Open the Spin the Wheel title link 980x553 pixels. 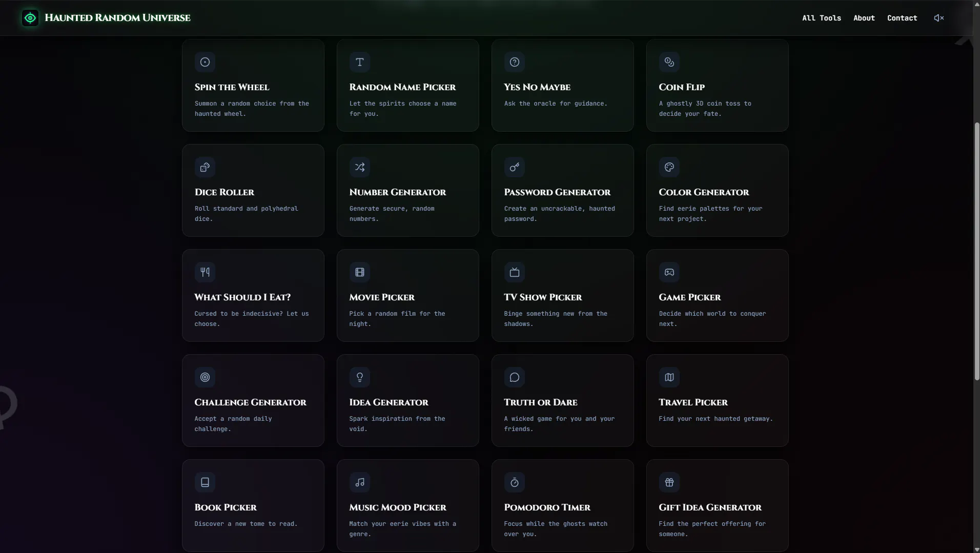(x=232, y=87)
